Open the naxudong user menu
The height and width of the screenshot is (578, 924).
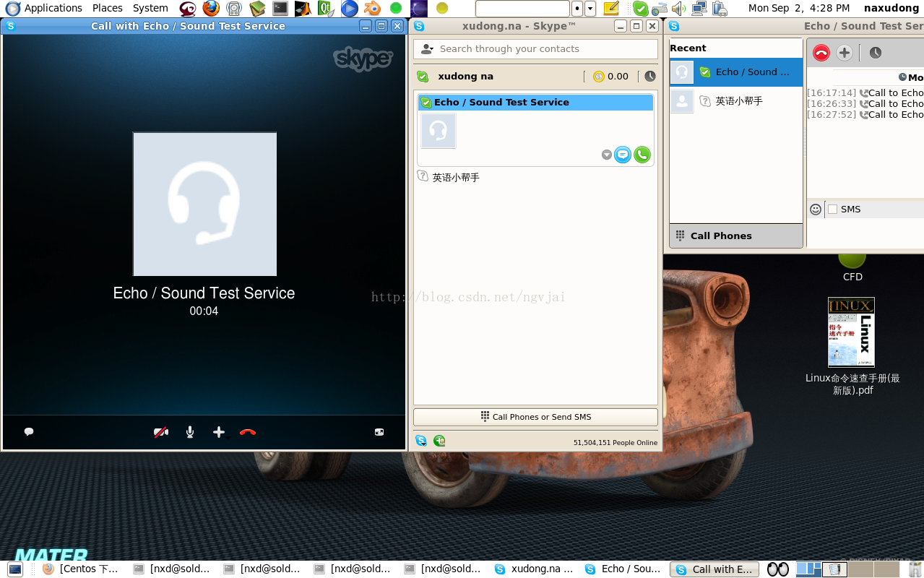pos(891,9)
